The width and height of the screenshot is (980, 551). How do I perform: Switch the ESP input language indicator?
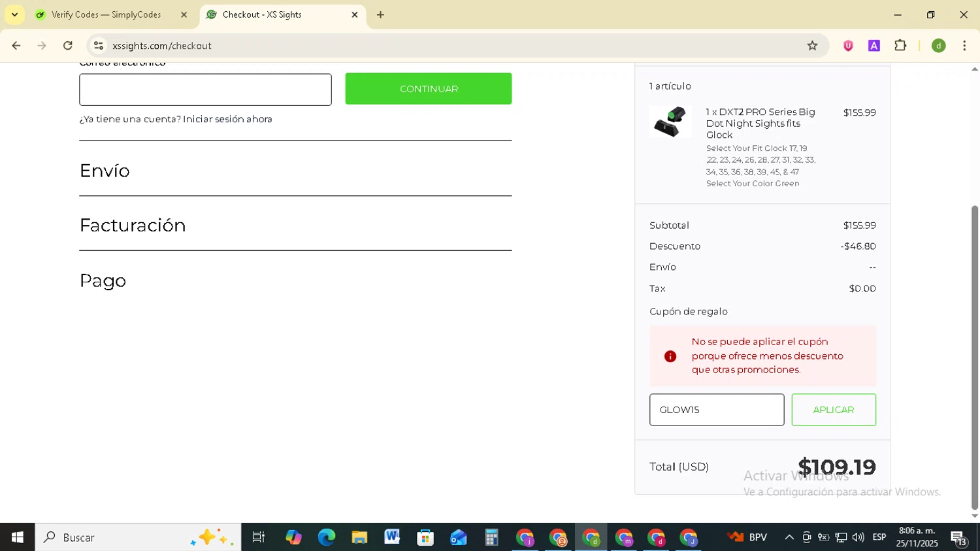(879, 537)
